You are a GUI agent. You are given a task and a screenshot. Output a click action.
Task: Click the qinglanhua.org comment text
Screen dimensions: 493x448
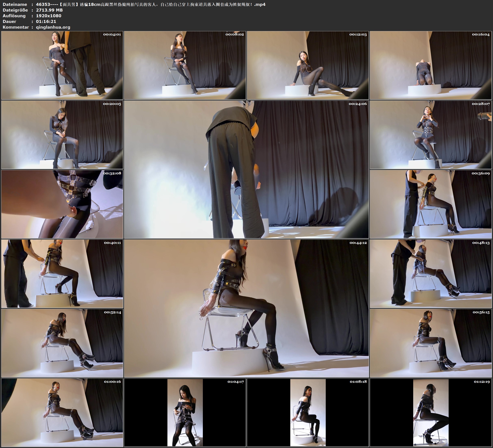pos(53,27)
